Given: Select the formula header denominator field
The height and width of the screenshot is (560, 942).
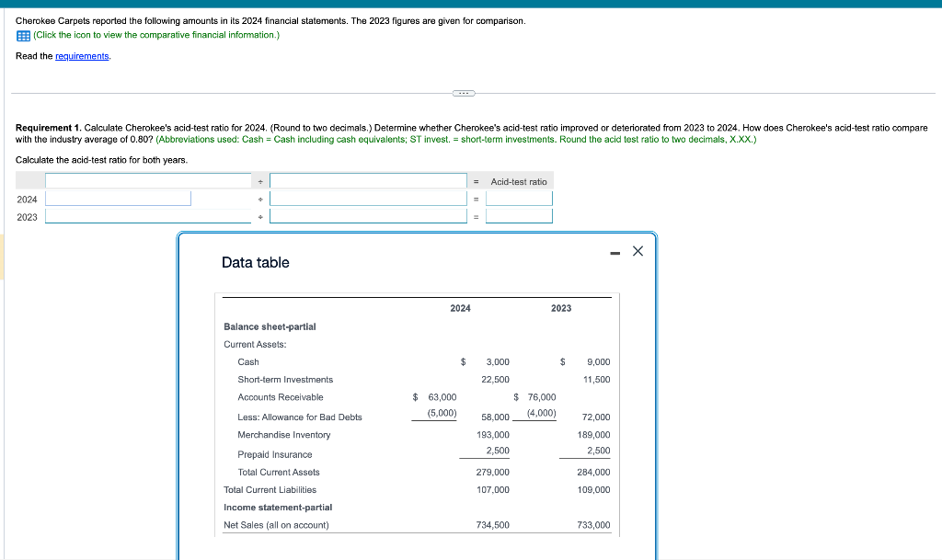Looking at the screenshot, I should coord(368,180).
